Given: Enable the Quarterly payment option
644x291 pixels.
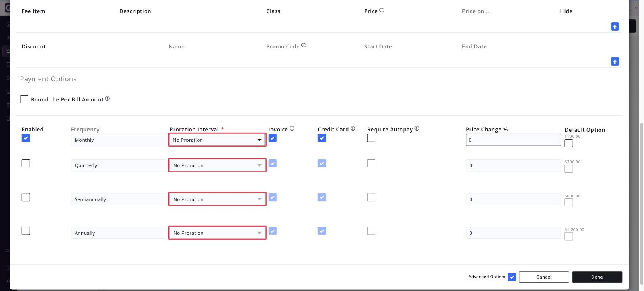Looking at the screenshot, I should point(26,163).
